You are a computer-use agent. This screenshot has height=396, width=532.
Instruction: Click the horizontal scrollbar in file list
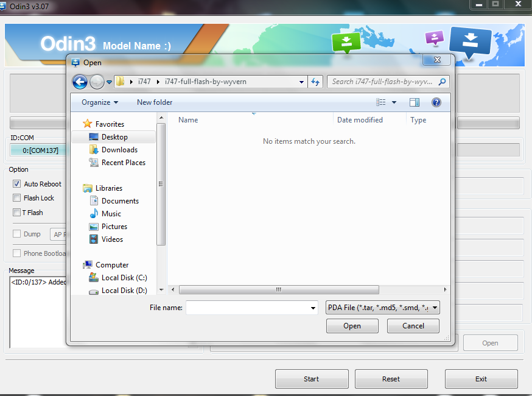click(x=279, y=290)
